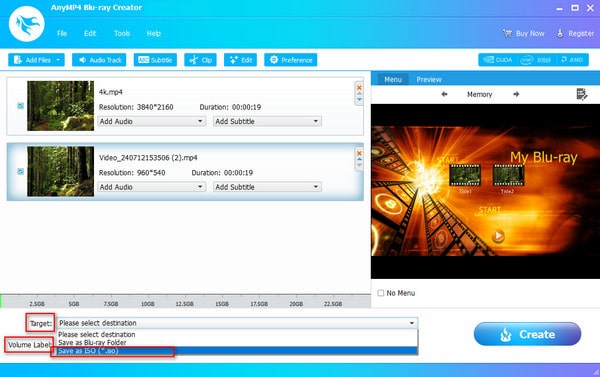Open the Tools menu
Viewport: 600px width, 377px height.
point(122,33)
